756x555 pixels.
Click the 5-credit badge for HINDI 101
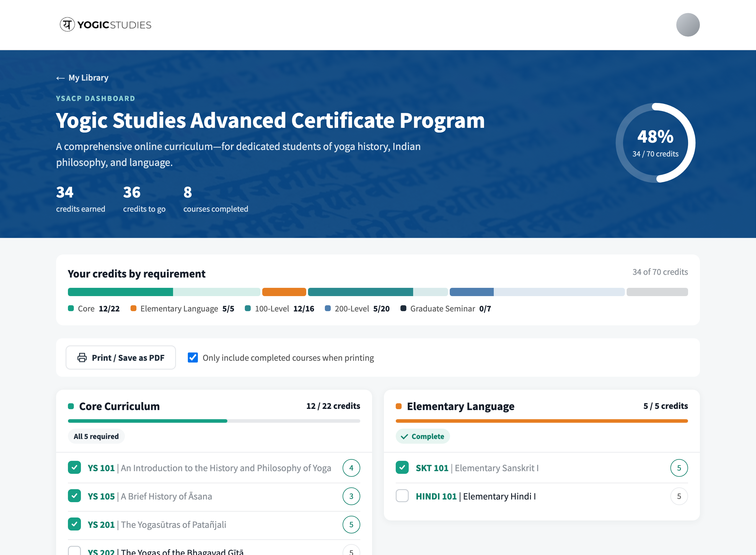point(679,496)
